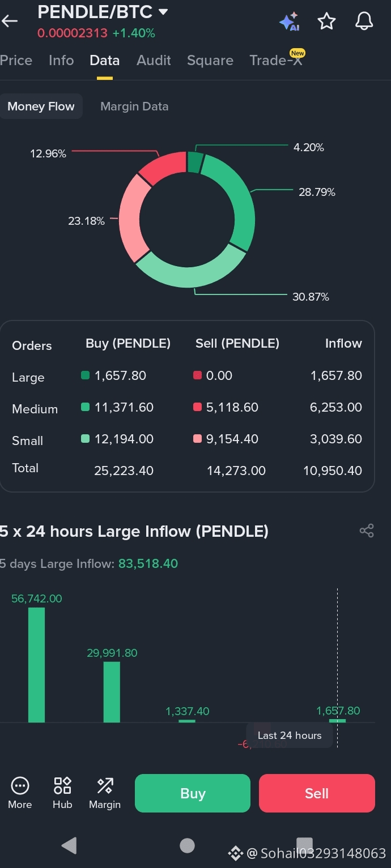
Task: Open the Price tab
Action: (x=16, y=61)
